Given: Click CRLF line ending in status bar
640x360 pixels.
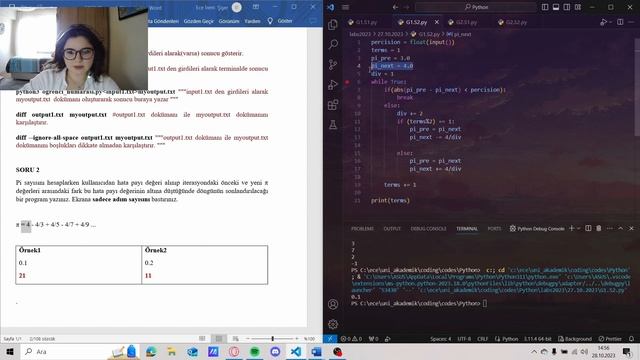Looking at the screenshot, I should tap(482, 339).
